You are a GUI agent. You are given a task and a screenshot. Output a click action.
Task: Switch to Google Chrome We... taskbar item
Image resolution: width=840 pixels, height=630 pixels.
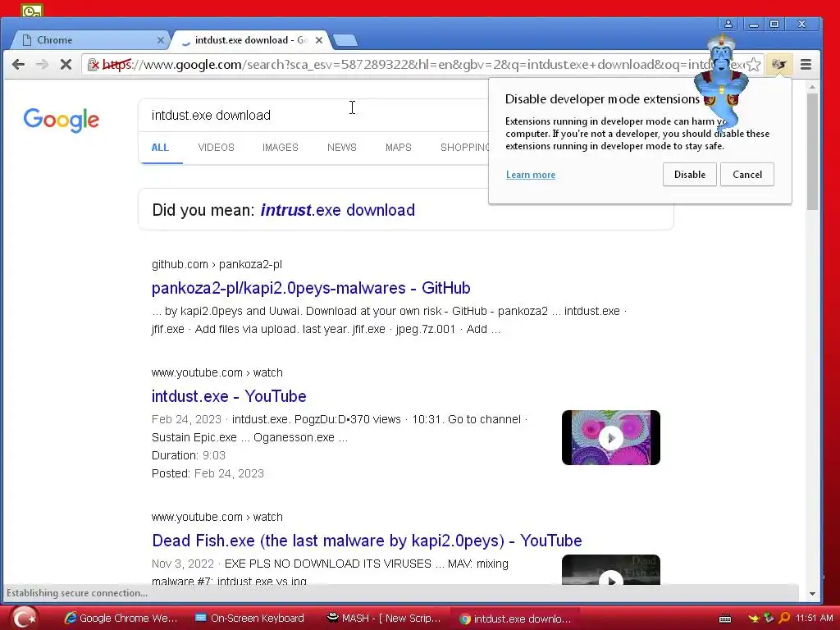(121, 619)
